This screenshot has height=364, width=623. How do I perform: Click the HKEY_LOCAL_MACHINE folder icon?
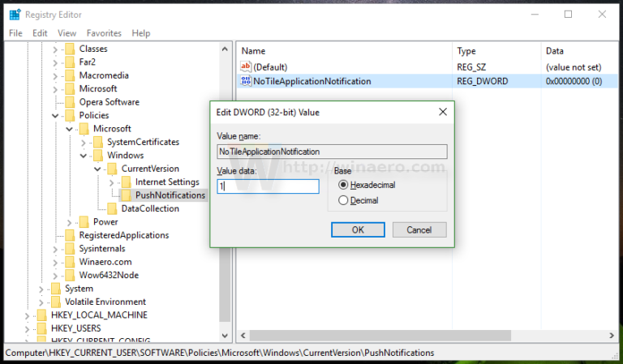[41, 315]
